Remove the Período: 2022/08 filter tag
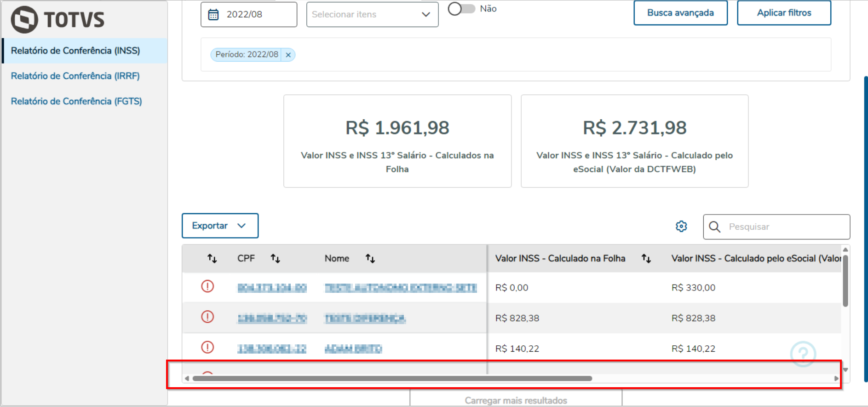The height and width of the screenshot is (407, 868). coord(288,55)
